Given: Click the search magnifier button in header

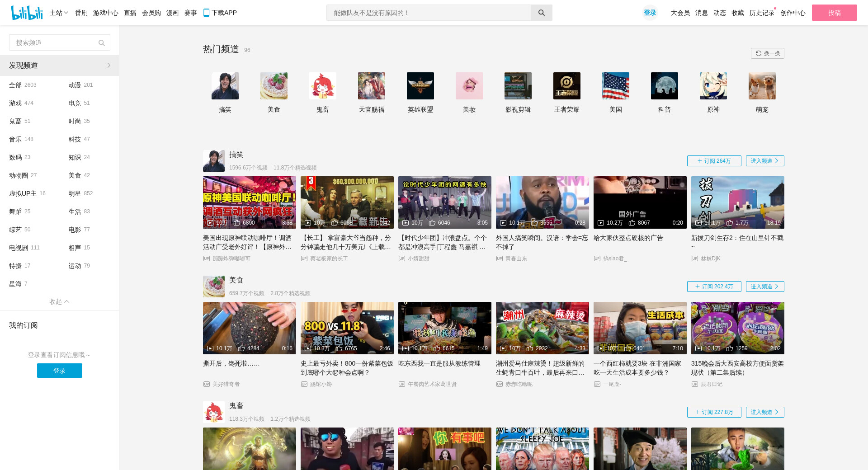Looking at the screenshot, I should [x=541, y=13].
